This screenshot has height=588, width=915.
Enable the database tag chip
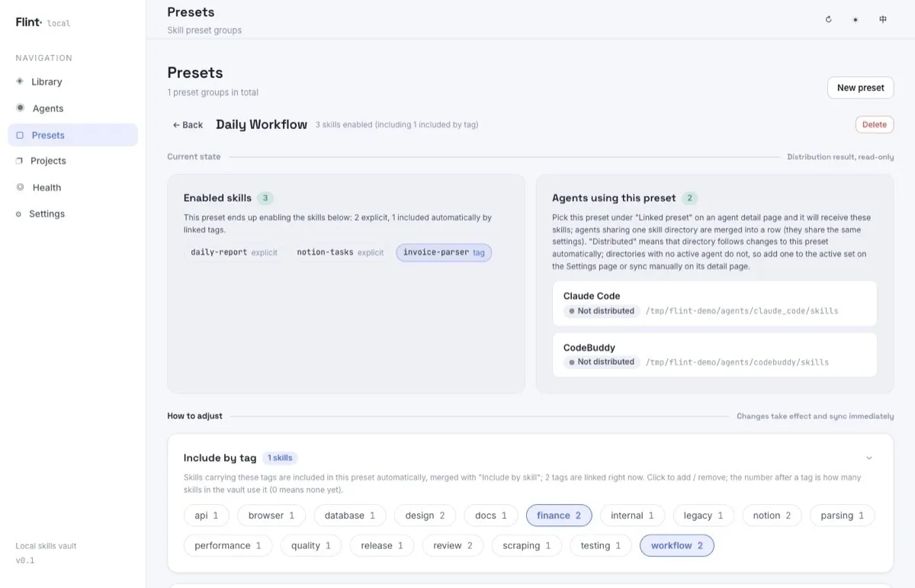[350, 516]
